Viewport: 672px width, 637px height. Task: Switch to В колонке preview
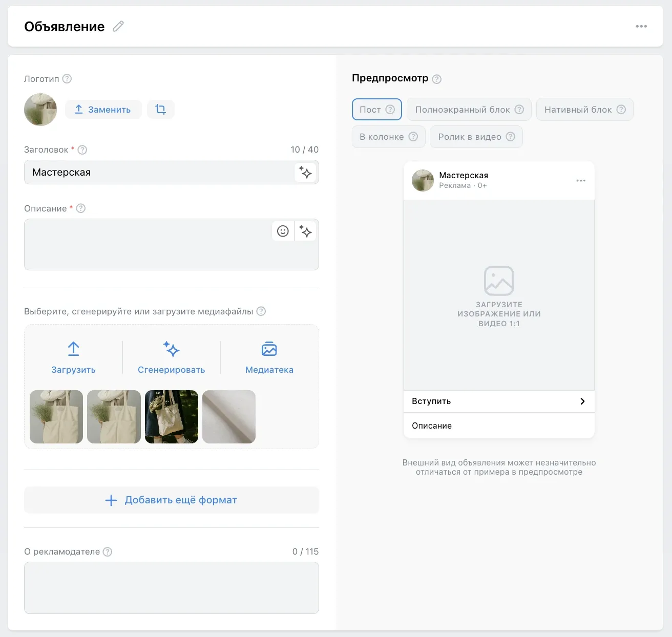tap(389, 137)
